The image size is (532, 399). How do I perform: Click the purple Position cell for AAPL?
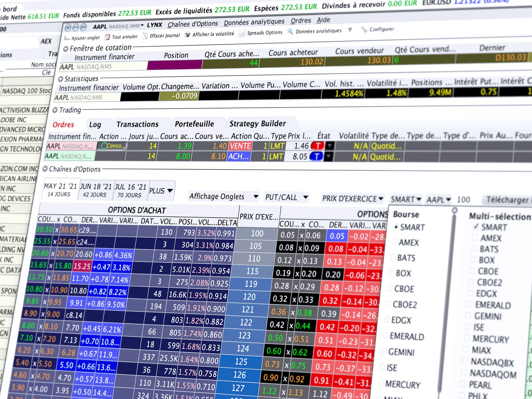tap(175, 65)
